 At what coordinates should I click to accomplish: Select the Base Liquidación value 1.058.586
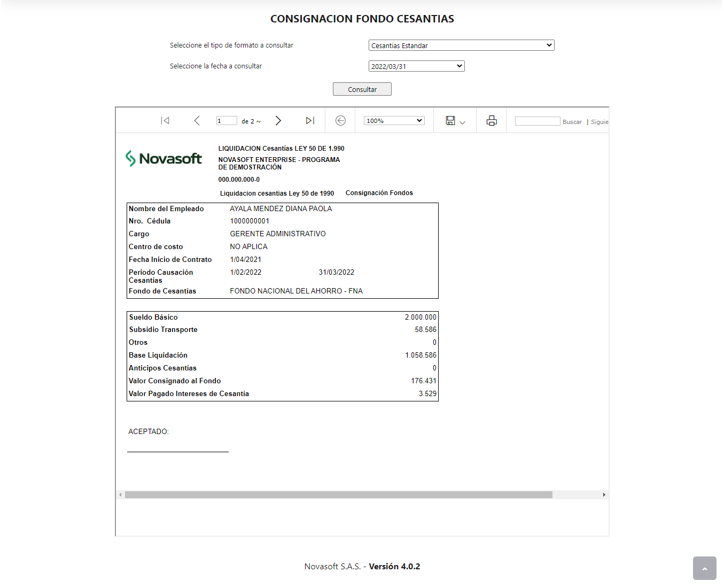click(421, 355)
